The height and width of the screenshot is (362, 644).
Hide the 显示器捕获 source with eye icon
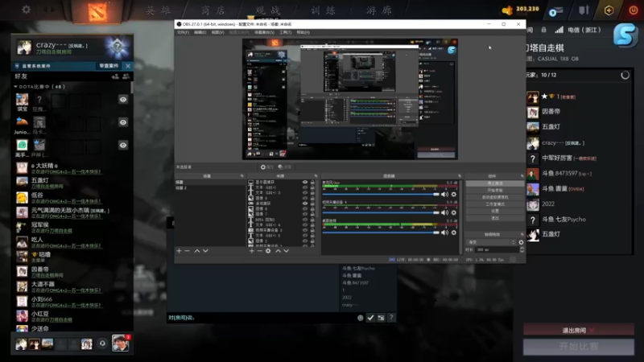tap(305, 182)
